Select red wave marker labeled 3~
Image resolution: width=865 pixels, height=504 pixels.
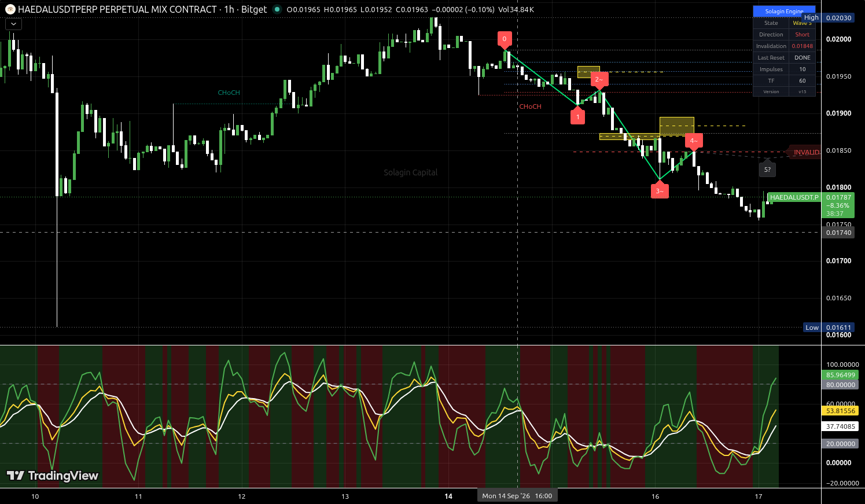pos(660,191)
